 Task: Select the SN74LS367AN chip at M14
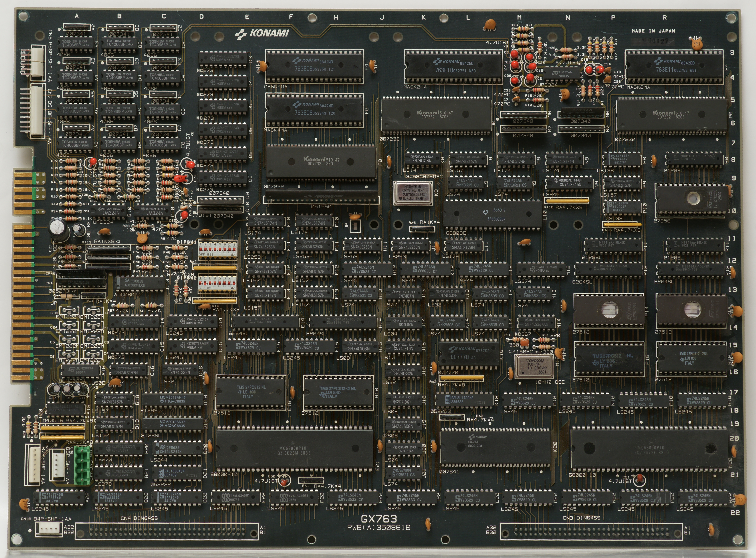point(537,323)
